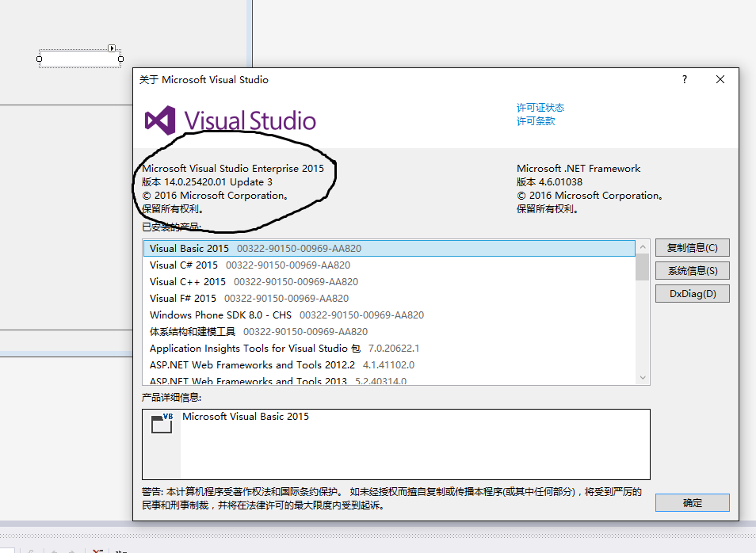This screenshot has height=553, width=756.
Task: Close the About Visual Studio dialog
Action: pyautogui.click(x=720, y=79)
